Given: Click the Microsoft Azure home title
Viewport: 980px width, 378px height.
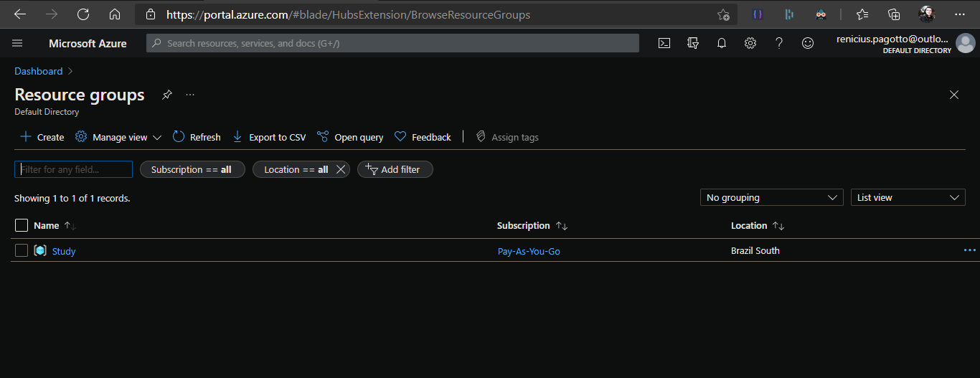Looking at the screenshot, I should tap(88, 43).
